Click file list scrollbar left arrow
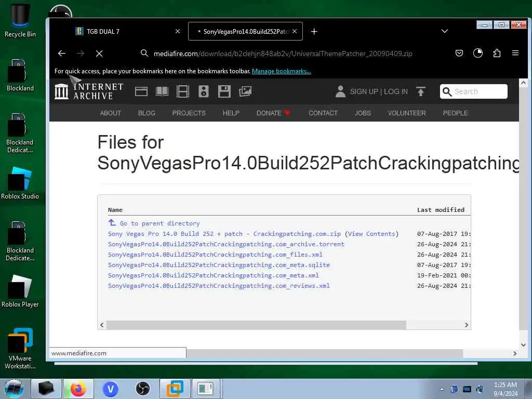This screenshot has height=399, width=532. tap(102, 325)
